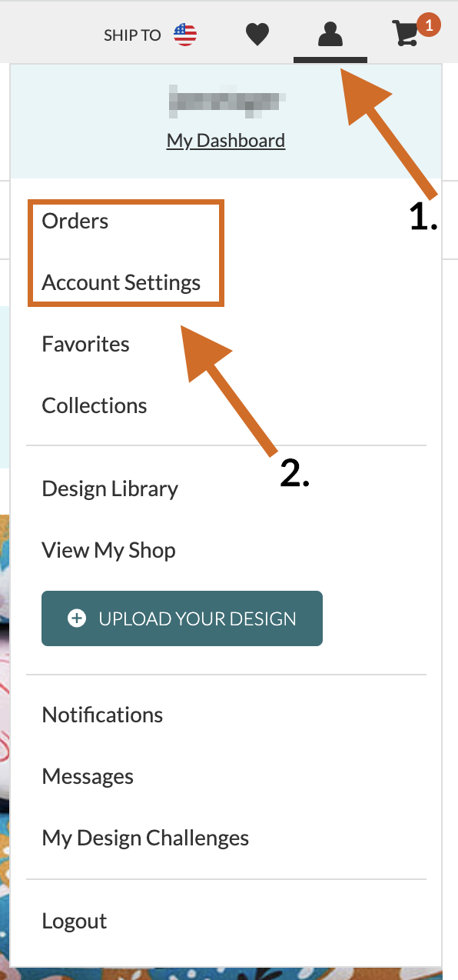The height and width of the screenshot is (980, 458).
Task: Select View My Shop
Action: point(108,550)
